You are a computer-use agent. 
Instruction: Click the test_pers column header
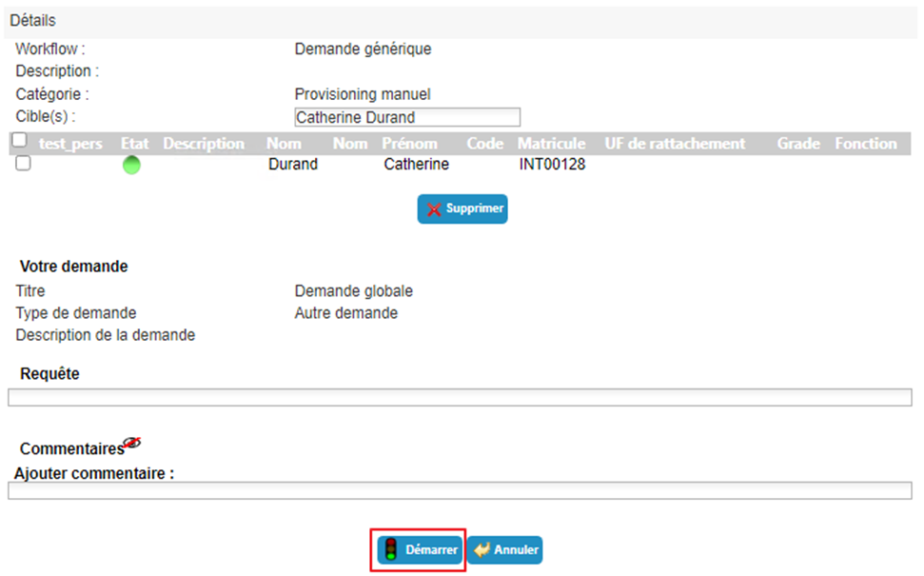70,144
